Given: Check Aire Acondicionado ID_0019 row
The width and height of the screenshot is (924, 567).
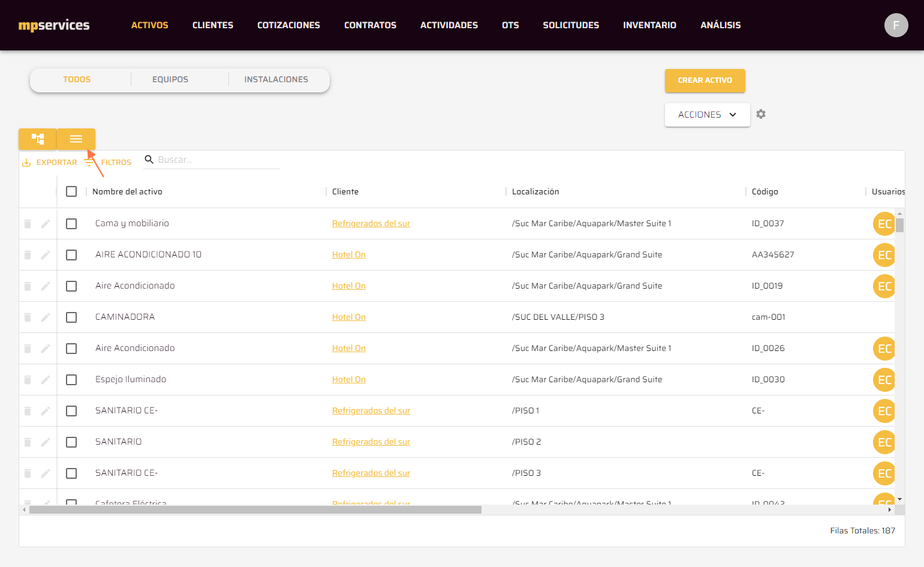Looking at the screenshot, I should click(x=71, y=286).
